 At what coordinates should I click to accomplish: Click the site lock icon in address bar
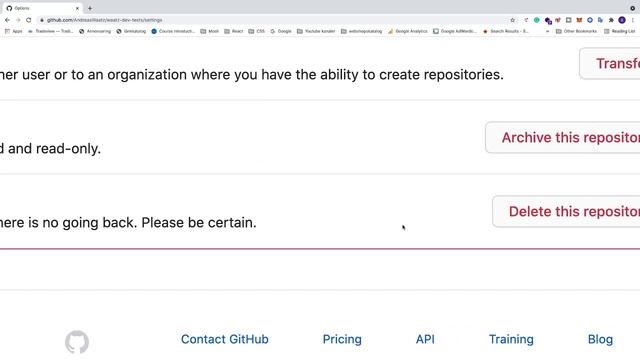click(x=42, y=20)
